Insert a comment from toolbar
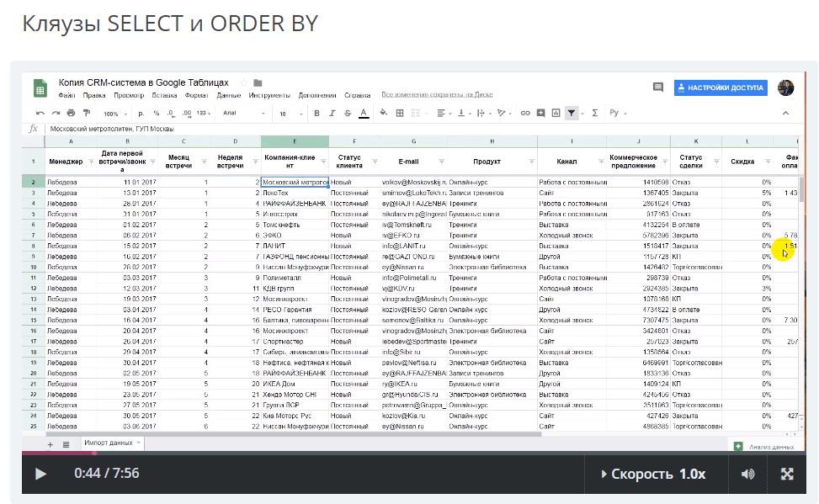The image size is (819, 504). (541, 113)
